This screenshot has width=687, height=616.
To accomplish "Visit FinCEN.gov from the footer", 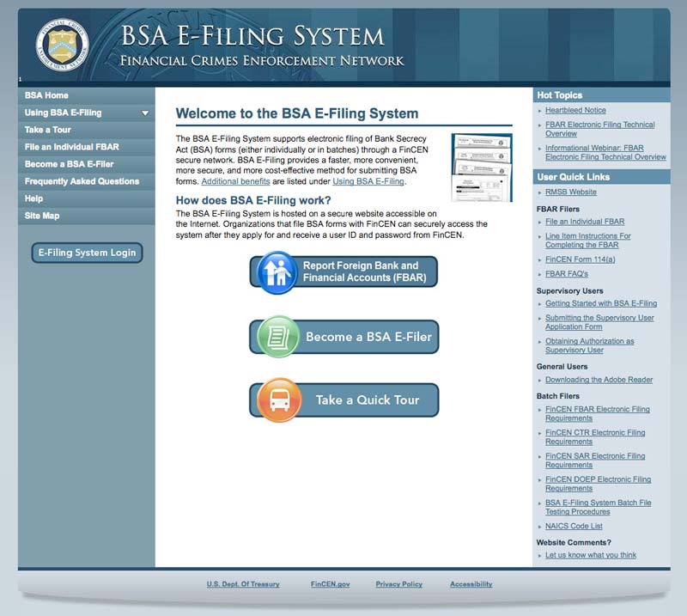I will (x=330, y=584).
